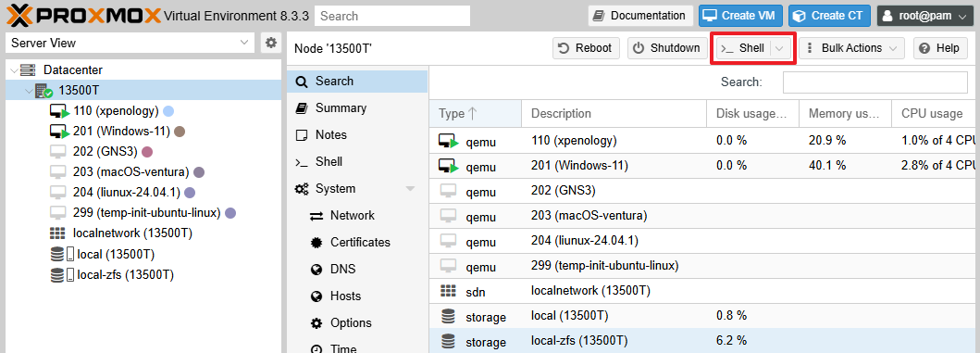Sort by the Memory usage column header

pyautogui.click(x=845, y=114)
